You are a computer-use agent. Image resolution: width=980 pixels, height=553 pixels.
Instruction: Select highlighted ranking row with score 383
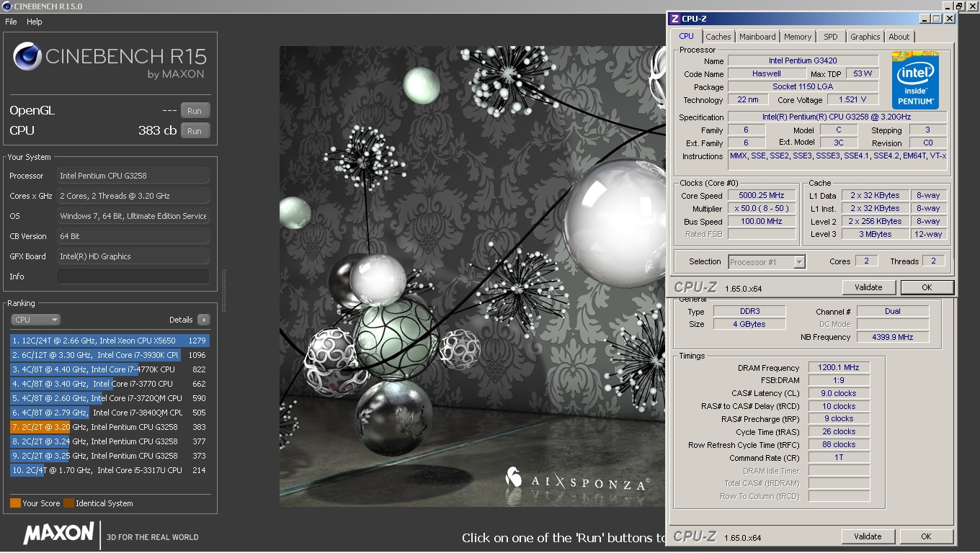click(x=110, y=427)
